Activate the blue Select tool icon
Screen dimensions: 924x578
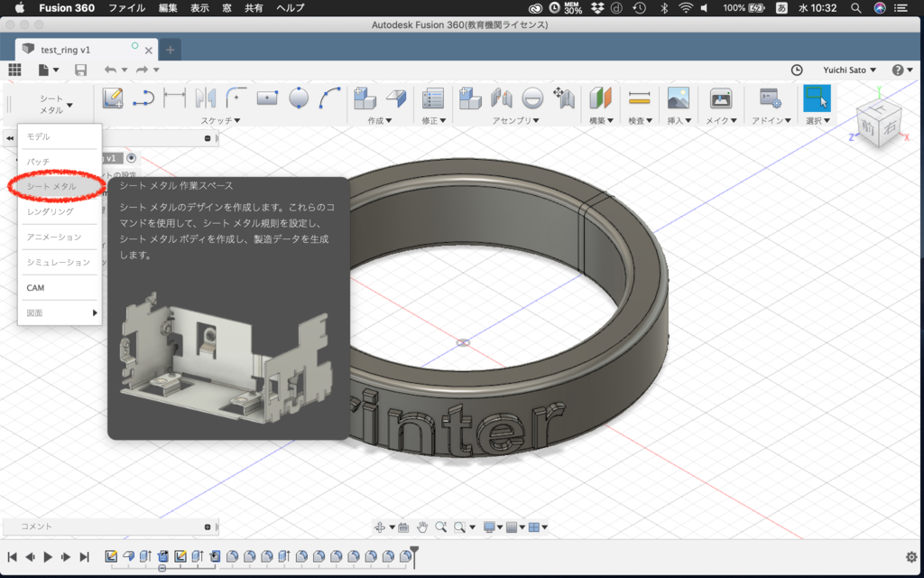[x=817, y=98]
